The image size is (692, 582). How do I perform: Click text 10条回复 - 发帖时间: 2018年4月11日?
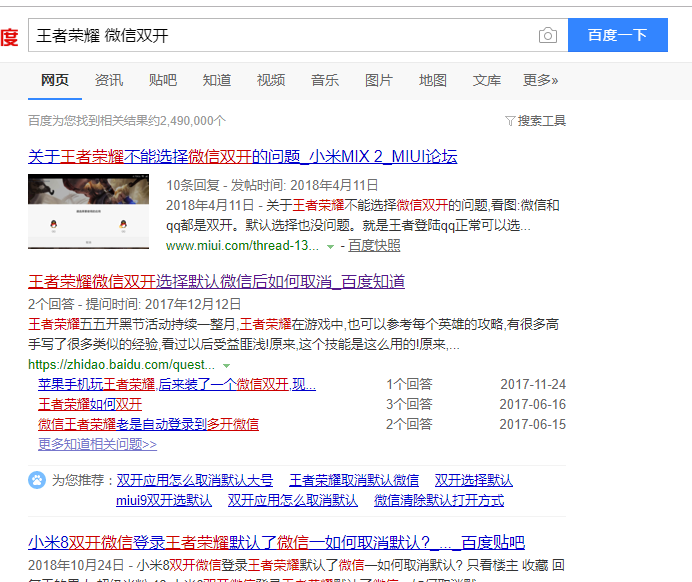tap(272, 185)
